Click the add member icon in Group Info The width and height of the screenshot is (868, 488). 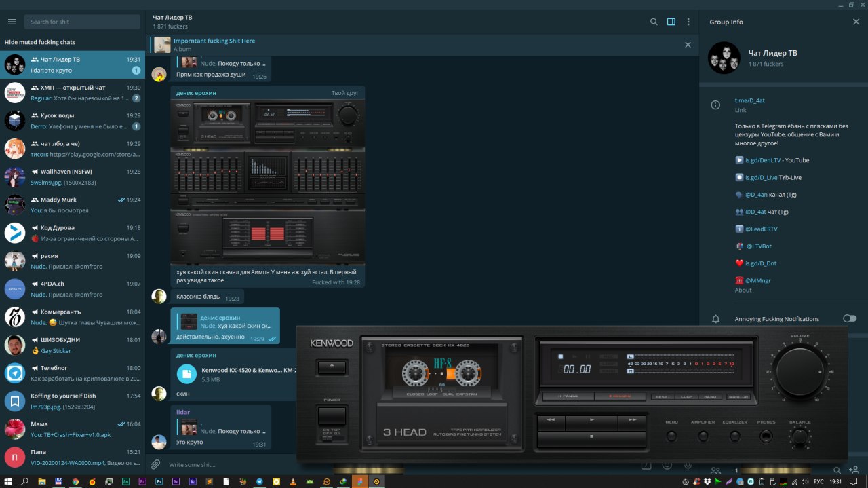click(853, 470)
